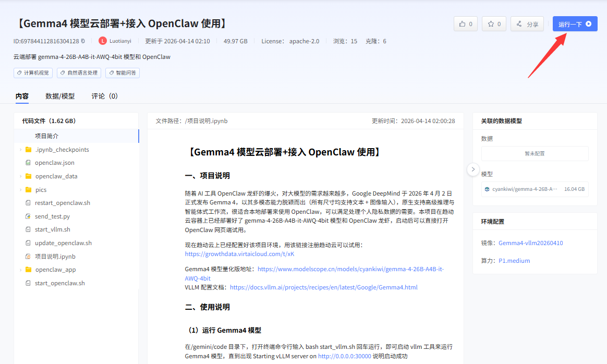Click the 分享 share button
Image resolution: width=607 pixels, height=364 pixels.
(x=527, y=24)
